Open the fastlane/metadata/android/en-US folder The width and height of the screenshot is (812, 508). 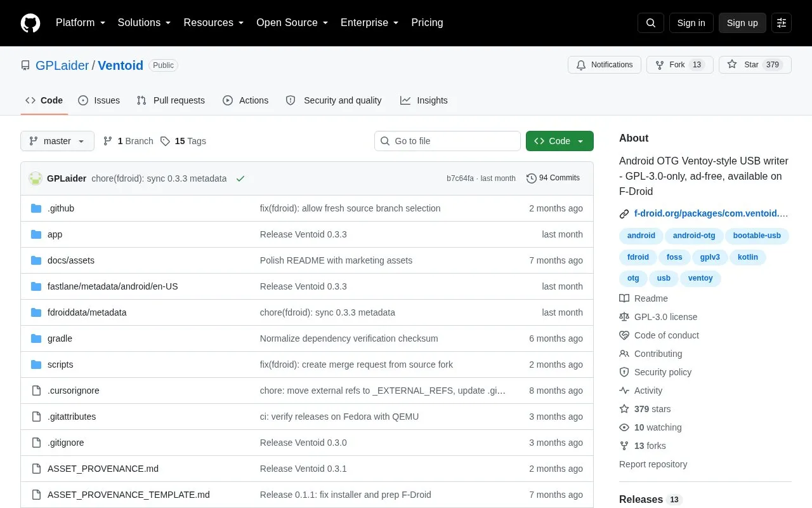(x=113, y=286)
